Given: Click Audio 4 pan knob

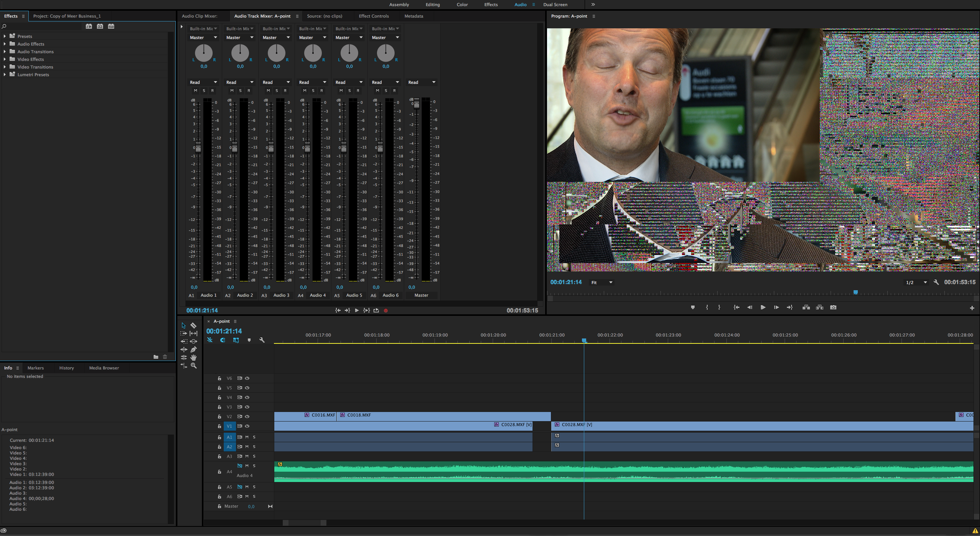Looking at the screenshot, I should click(x=313, y=53).
